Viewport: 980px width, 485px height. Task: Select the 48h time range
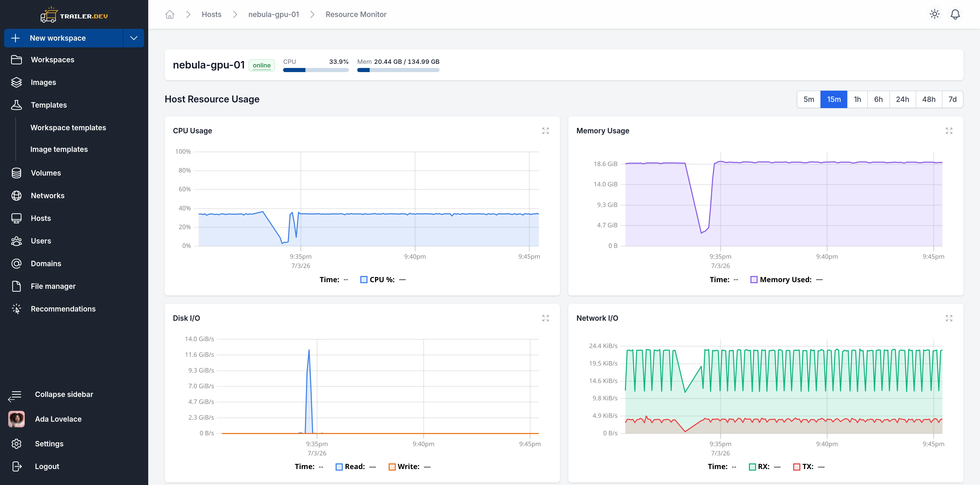coord(929,99)
